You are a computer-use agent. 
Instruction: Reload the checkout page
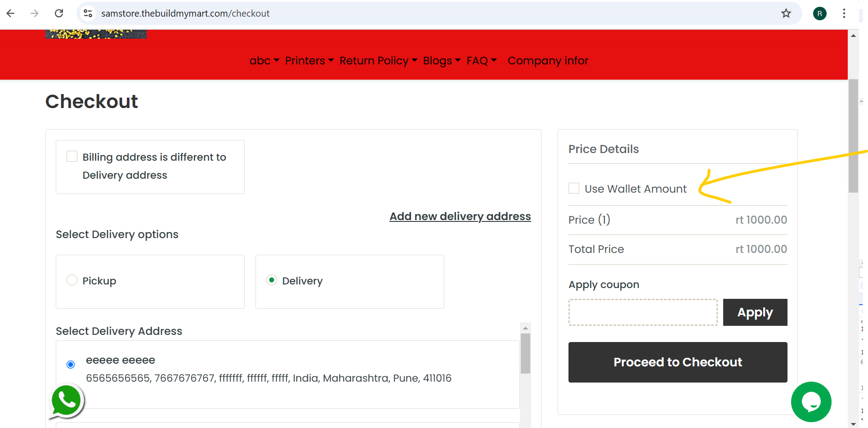pos(59,14)
